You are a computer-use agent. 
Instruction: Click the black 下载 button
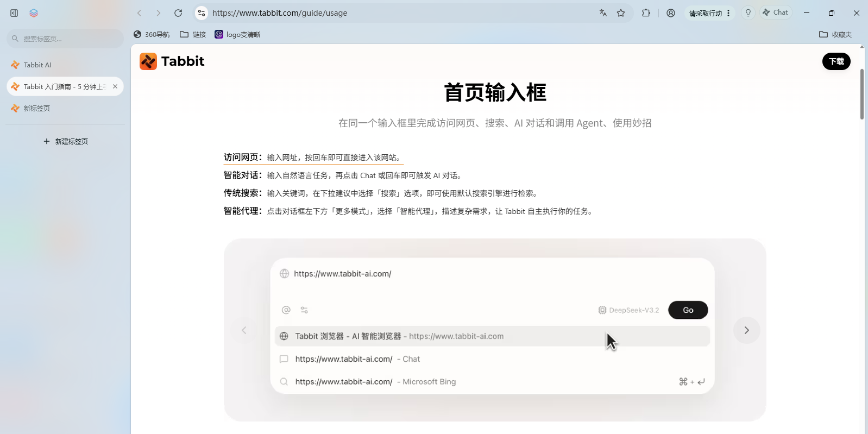pyautogui.click(x=836, y=61)
